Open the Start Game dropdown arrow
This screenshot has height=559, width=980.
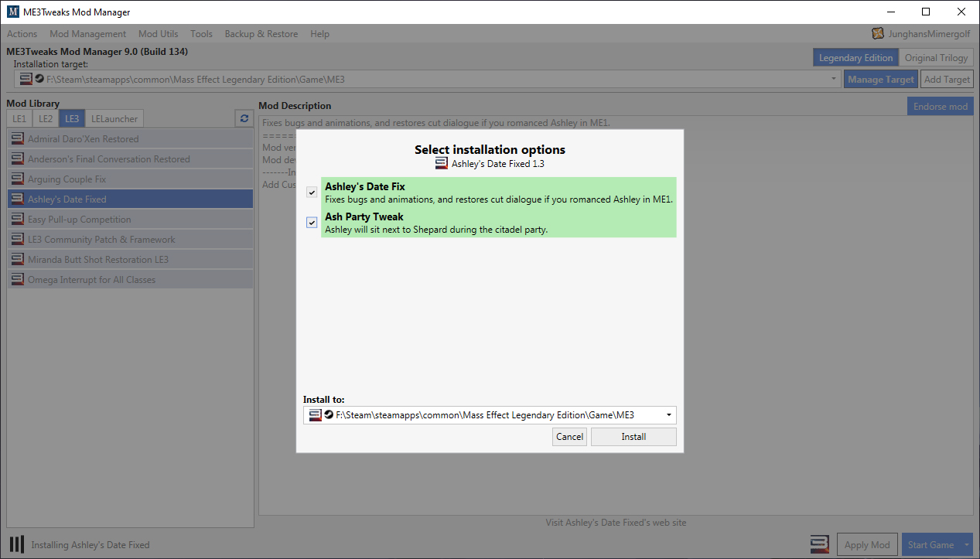tap(967, 544)
